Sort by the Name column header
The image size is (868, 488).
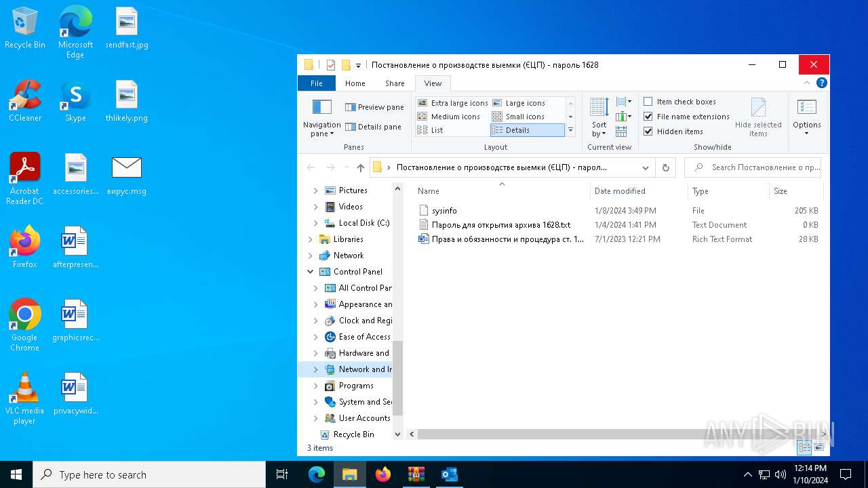tap(502, 191)
